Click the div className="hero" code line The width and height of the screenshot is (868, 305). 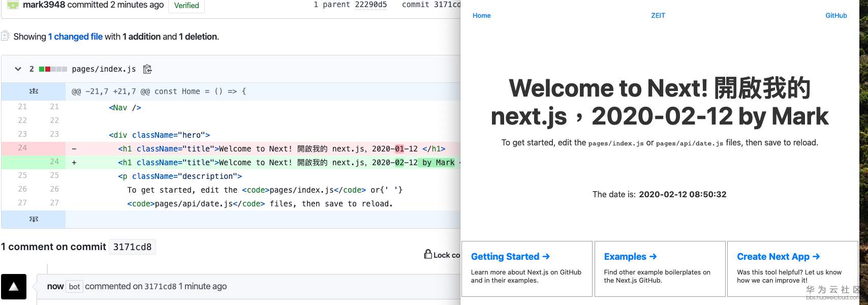(x=159, y=135)
